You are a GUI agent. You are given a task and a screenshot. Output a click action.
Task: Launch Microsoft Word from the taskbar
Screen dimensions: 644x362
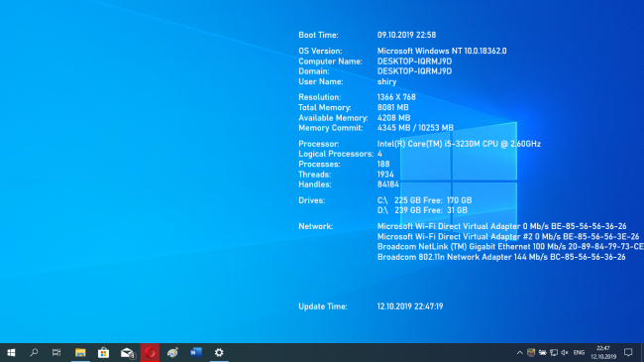(x=196, y=352)
